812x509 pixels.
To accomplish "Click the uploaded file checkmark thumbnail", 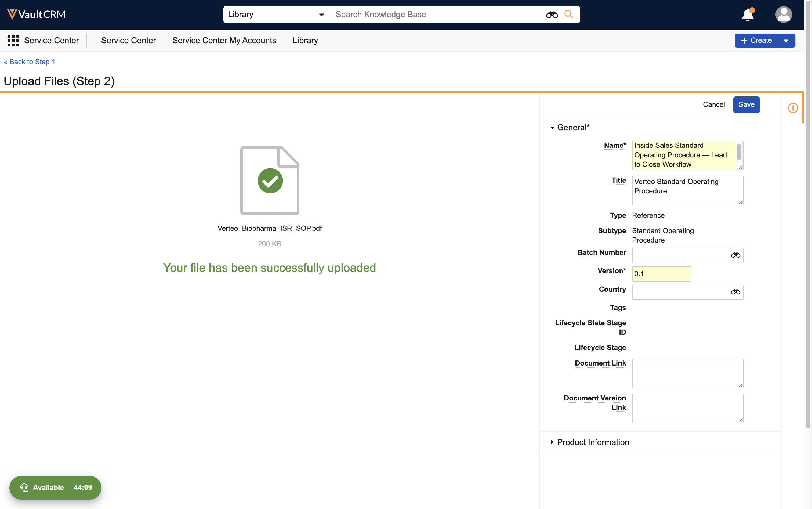I will tap(270, 181).
